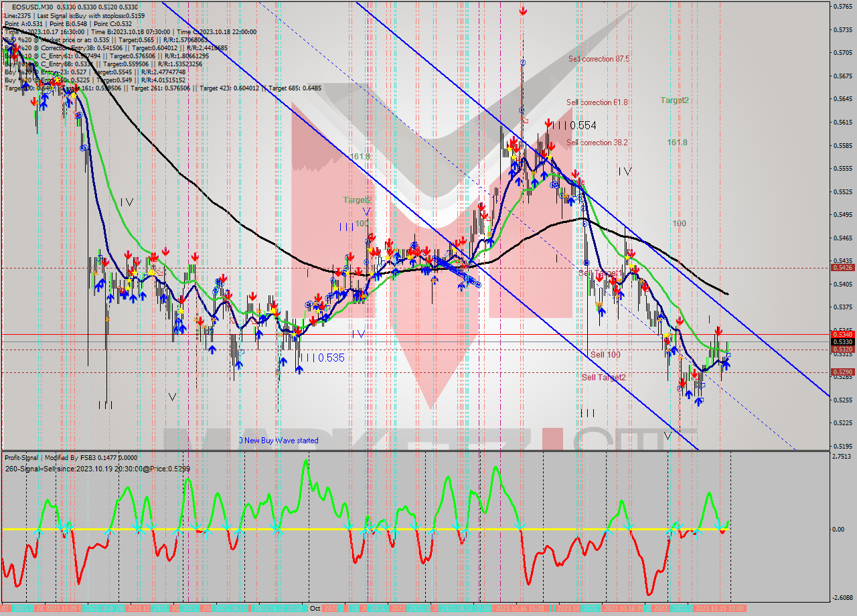Viewport: 857px width, 616px height.
Task: Click the lowest blue buy arrow near 0.5255
Action: 698,401
